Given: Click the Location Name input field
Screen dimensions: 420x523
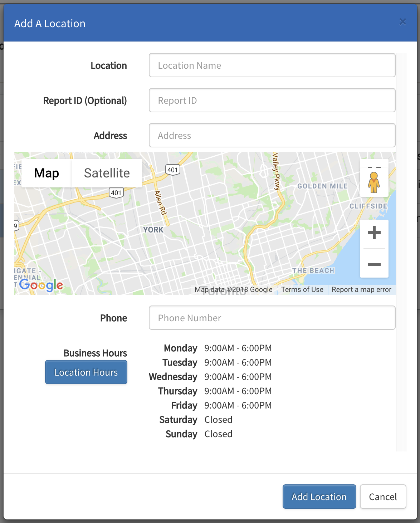Looking at the screenshot, I should tap(272, 65).
